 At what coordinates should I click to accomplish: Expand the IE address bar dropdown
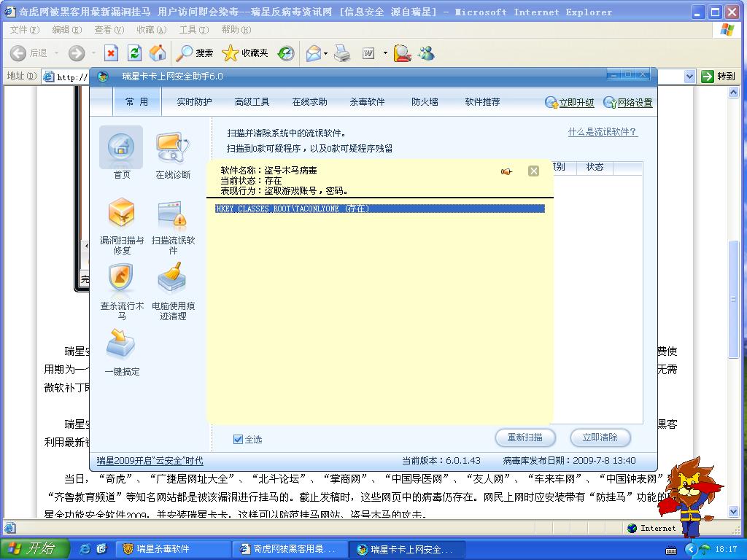point(689,76)
